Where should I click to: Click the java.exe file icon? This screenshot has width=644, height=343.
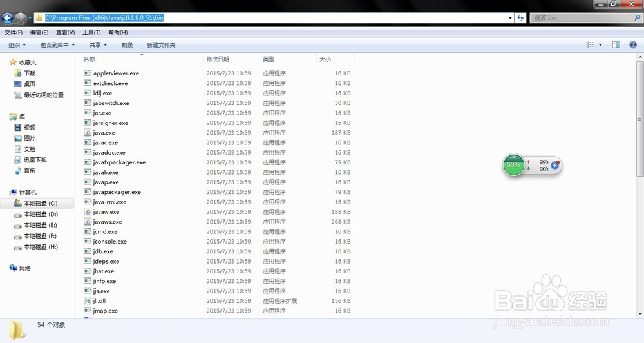coord(88,132)
